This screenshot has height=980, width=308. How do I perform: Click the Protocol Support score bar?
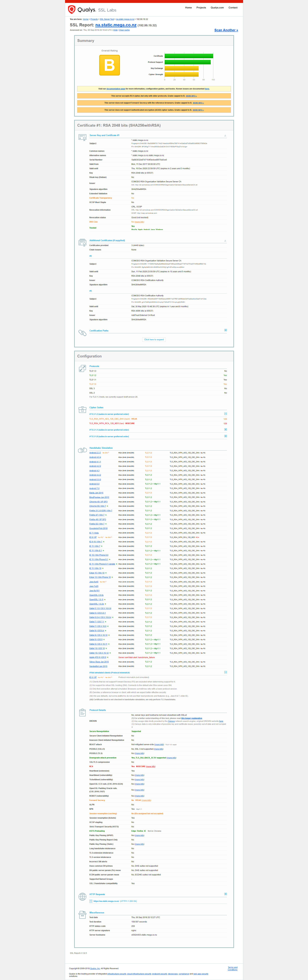(x=188, y=62)
